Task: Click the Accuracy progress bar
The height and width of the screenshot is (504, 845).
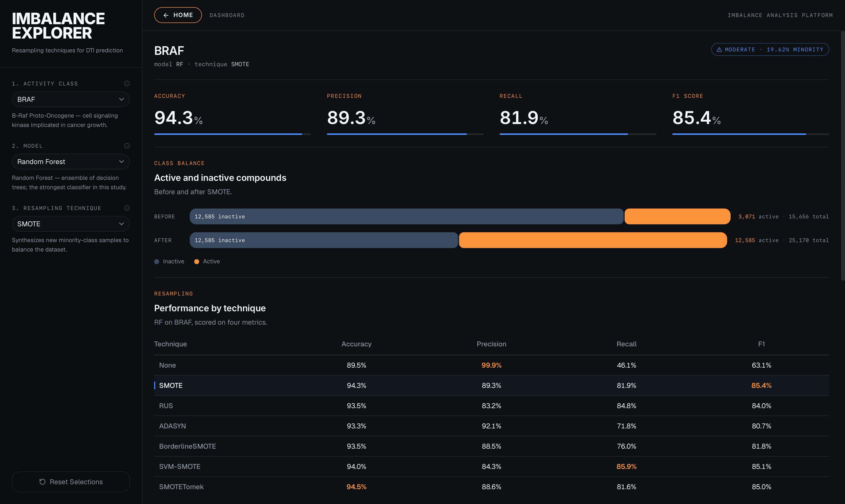Action: coord(232,134)
